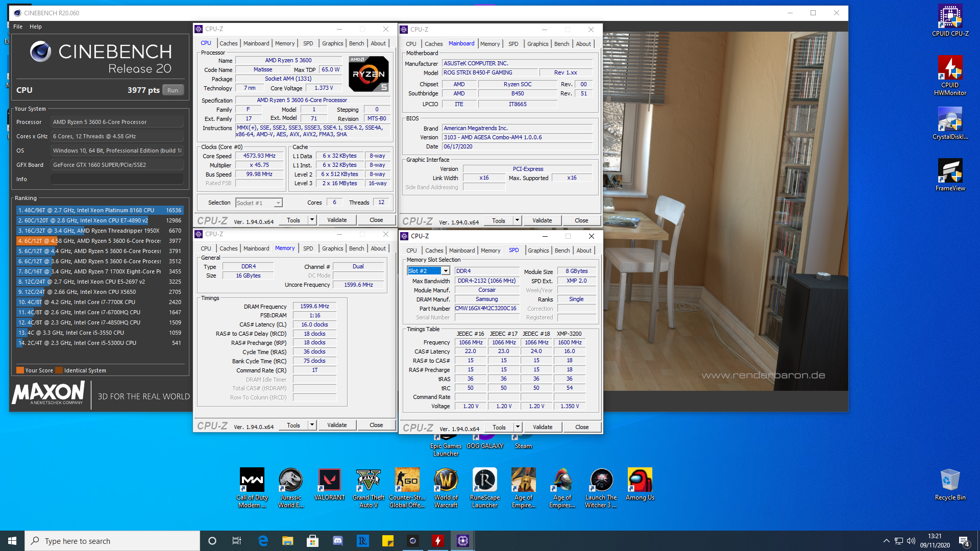Launch World of Warcraft shortcut

pyautogui.click(x=446, y=488)
